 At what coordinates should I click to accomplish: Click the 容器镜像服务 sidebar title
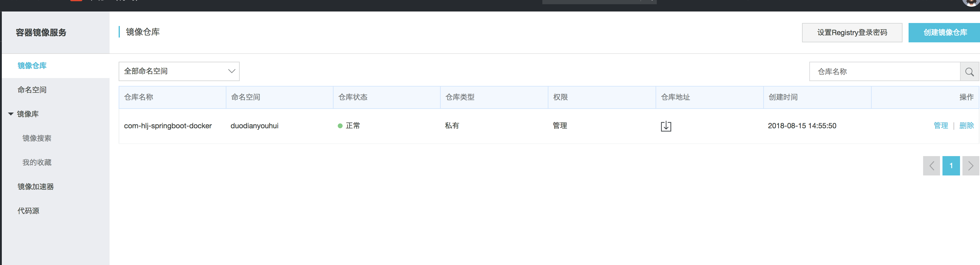pyautogui.click(x=41, y=33)
